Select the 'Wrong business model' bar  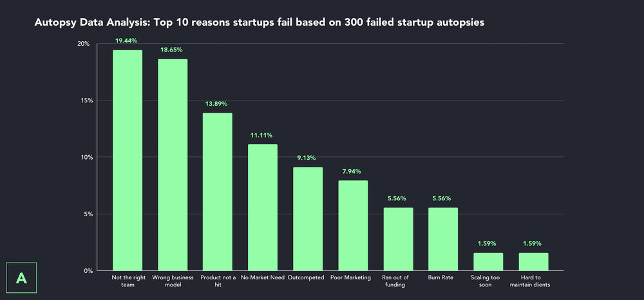click(173, 165)
